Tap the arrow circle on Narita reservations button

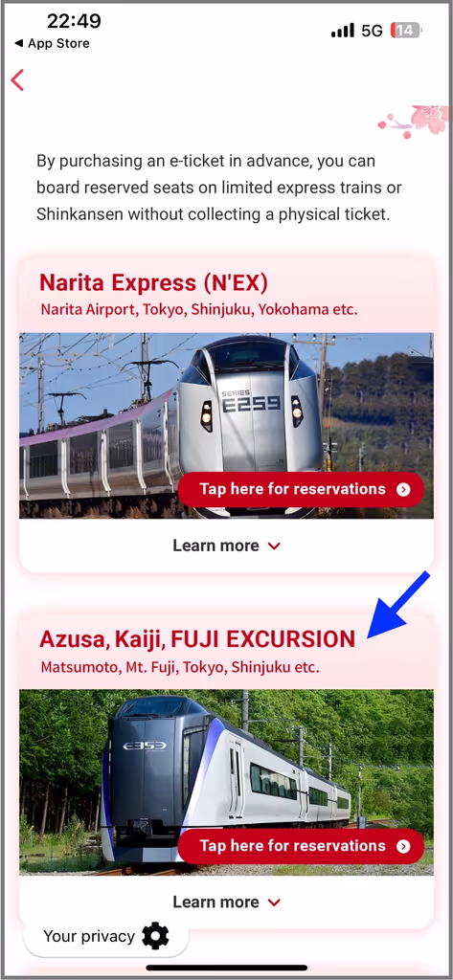tap(403, 489)
